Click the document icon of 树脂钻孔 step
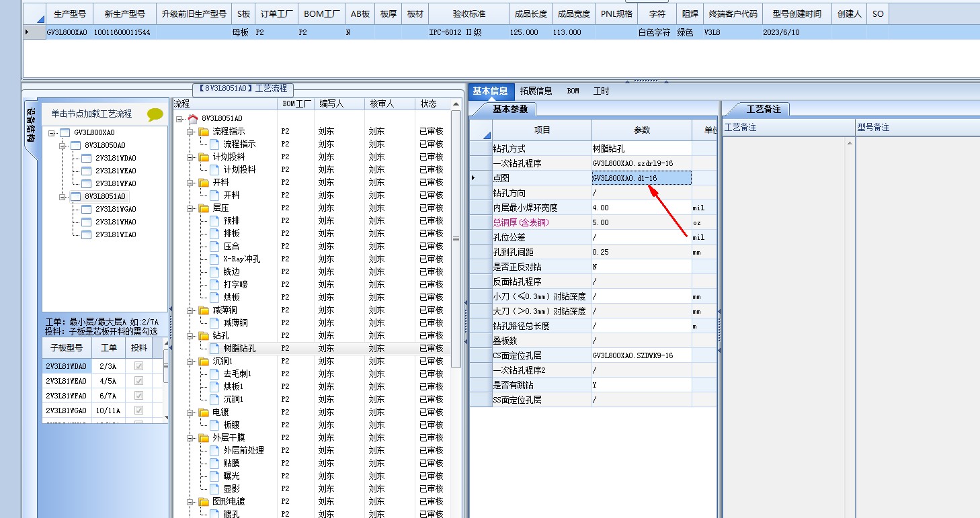The image size is (980, 518). [215, 349]
